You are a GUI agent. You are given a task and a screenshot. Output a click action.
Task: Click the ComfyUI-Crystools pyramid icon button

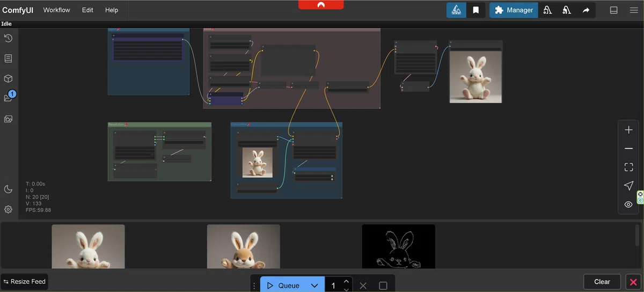pos(456,10)
